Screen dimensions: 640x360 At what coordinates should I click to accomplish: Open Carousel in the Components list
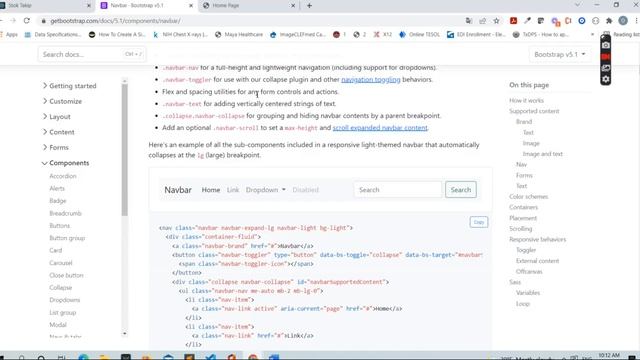(61, 263)
